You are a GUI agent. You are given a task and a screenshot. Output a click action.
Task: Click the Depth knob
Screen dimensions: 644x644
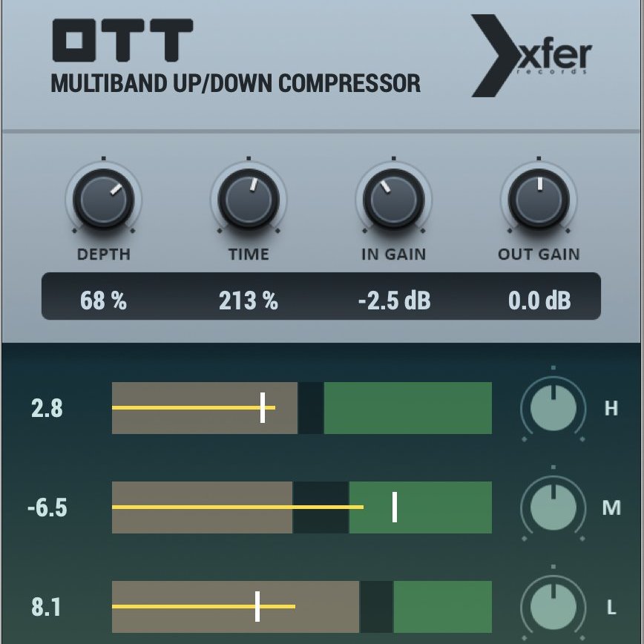coord(102,200)
